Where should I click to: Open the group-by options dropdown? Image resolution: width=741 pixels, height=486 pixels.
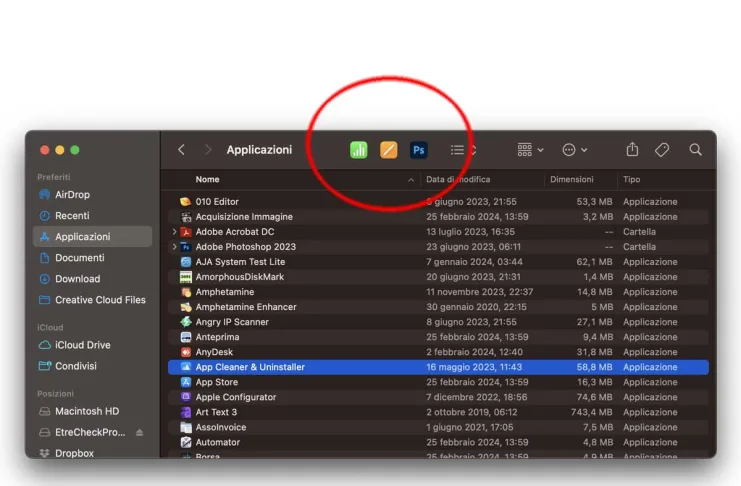click(x=530, y=150)
